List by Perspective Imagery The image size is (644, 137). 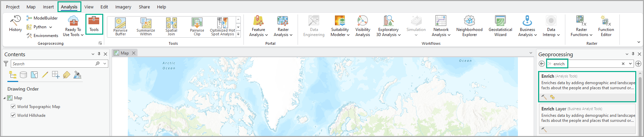click(77, 75)
